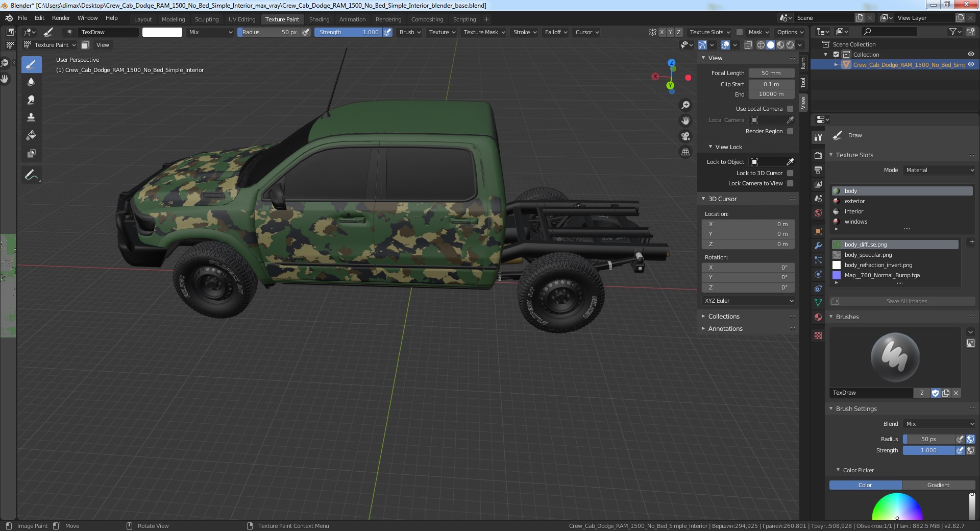The image size is (980, 531).
Task: Open the Render menu
Action: click(x=61, y=18)
